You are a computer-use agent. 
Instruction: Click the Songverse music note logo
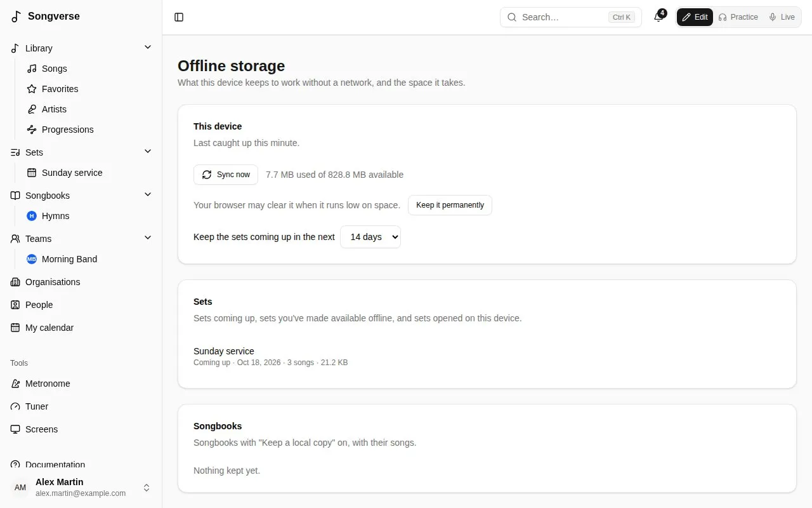click(16, 17)
